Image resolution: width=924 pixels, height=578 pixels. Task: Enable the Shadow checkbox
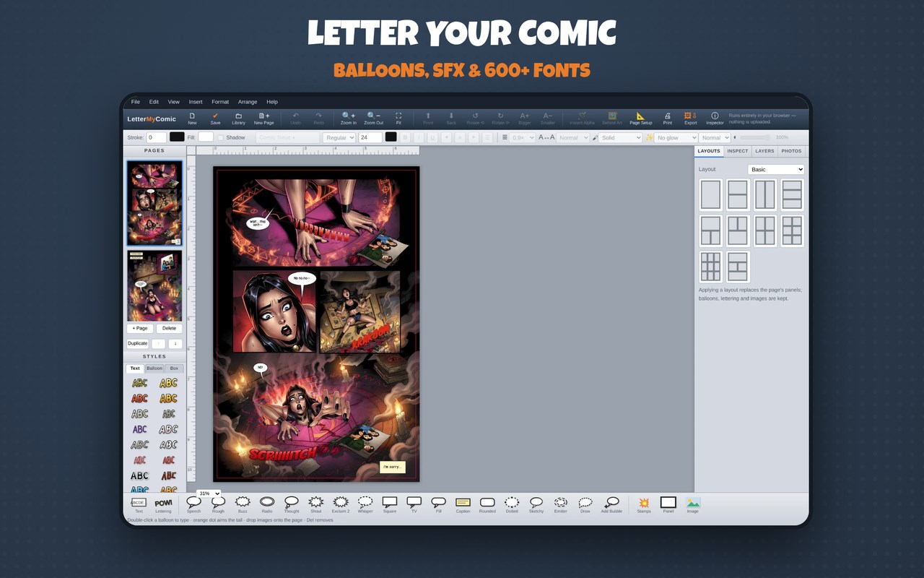220,137
